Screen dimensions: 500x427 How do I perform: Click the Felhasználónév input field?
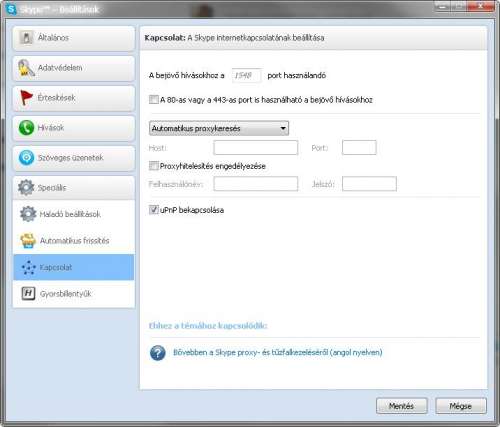256,184
